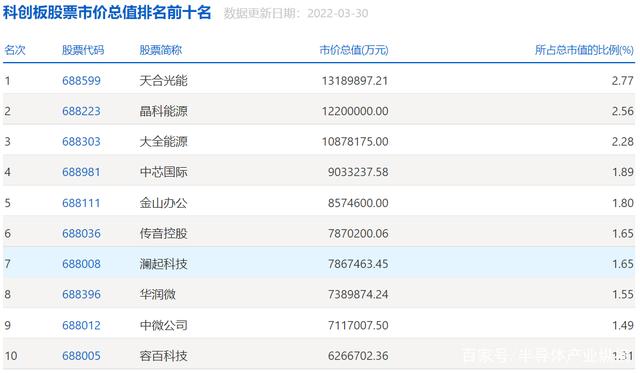Open stock code link 688005
This screenshot has width=640, height=373.
point(81,355)
